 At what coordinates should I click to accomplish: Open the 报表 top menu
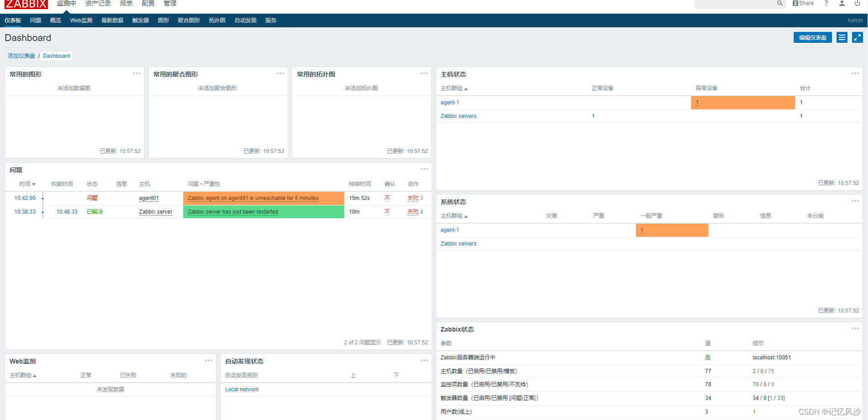coord(126,3)
